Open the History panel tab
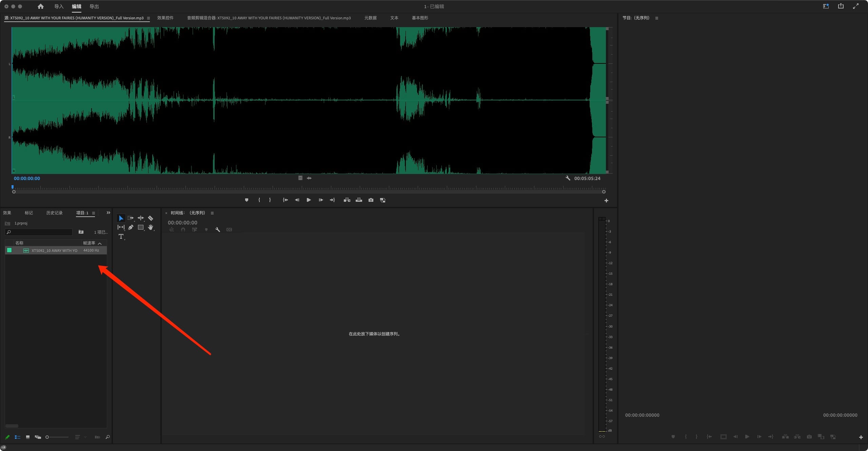 [x=54, y=213]
